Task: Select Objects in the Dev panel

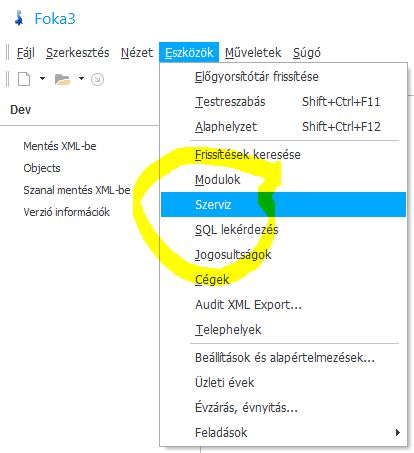Action: tap(42, 168)
